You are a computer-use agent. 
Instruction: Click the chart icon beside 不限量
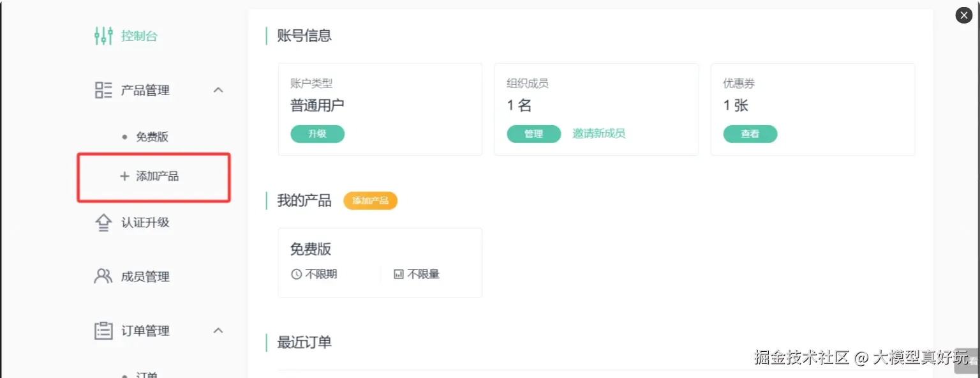[399, 275]
